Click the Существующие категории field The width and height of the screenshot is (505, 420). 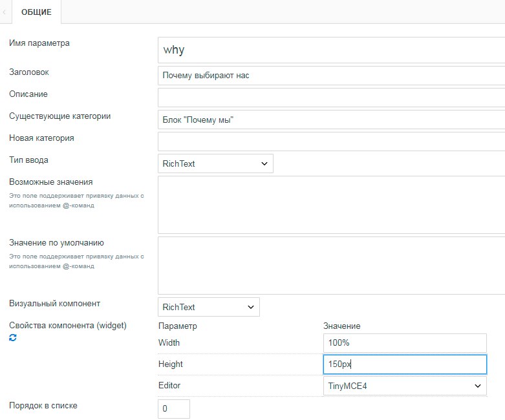(x=332, y=120)
